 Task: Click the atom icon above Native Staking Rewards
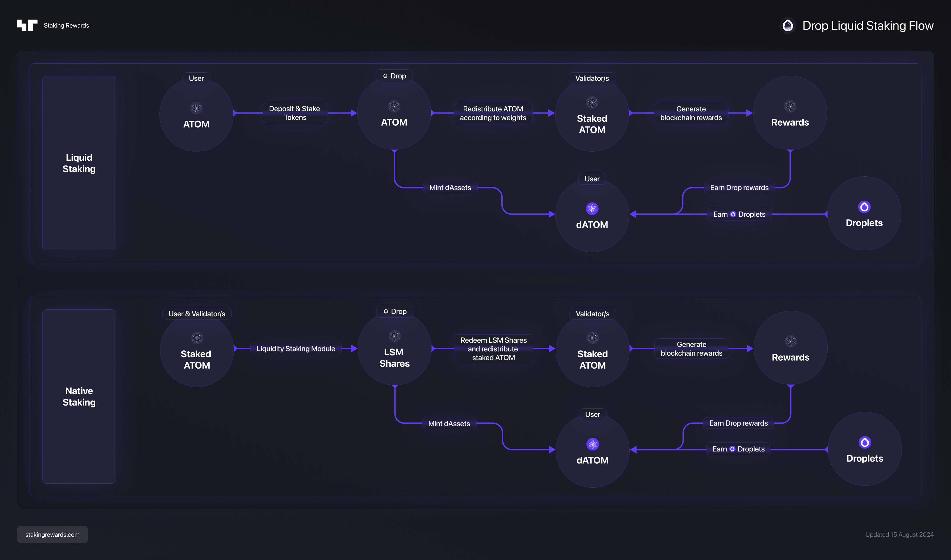[x=790, y=341]
